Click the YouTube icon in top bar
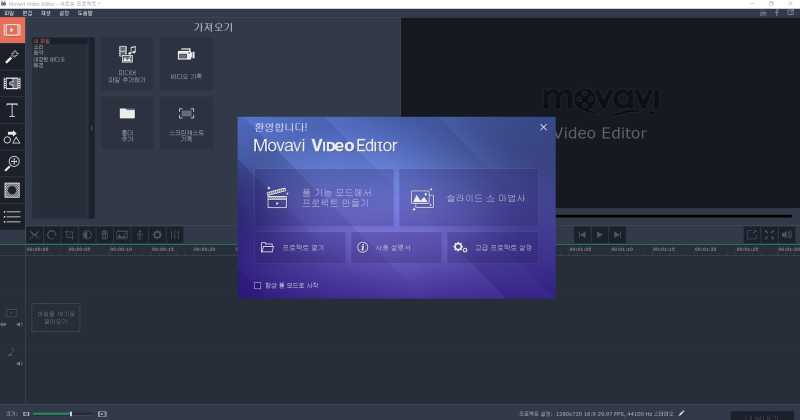Viewport: 800px width, 420px height. (x=763, y=13)
